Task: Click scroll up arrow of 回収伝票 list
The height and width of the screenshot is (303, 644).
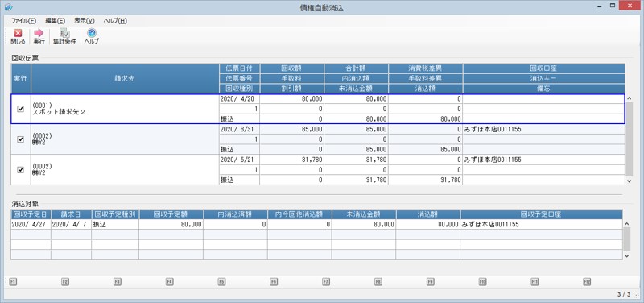Action: pos(629,98)
